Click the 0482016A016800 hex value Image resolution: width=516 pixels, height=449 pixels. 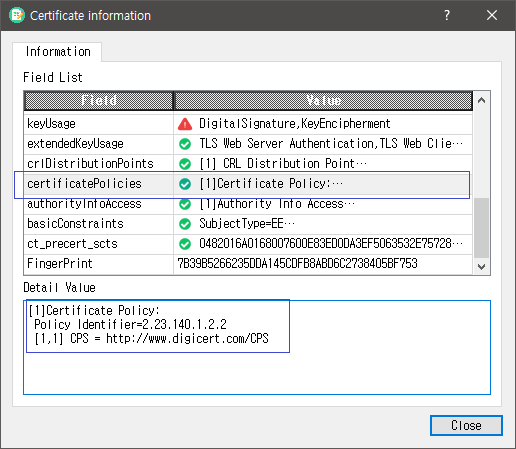pyautogui.click(x=331, y=244)
